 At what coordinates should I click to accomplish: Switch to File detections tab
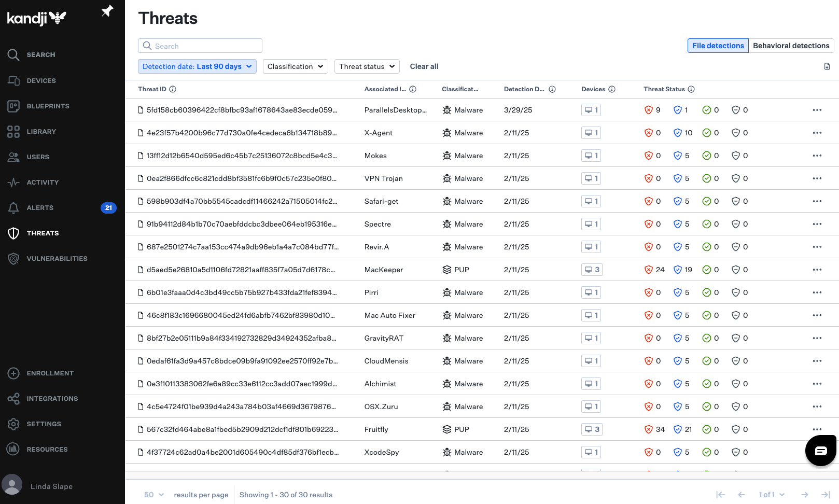[718, 46]
